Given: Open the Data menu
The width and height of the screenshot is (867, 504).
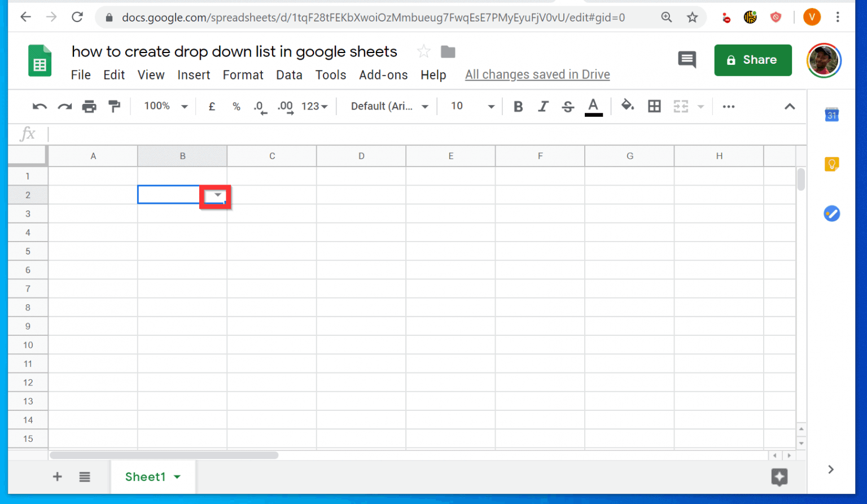Looking at the screenshot, I should coord(289,74).
